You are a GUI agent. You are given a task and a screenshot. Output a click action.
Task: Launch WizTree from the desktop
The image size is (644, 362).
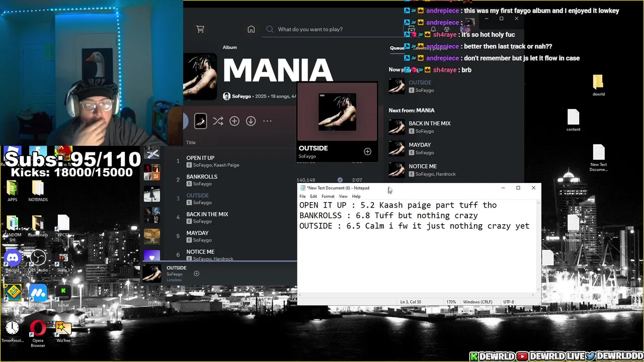point(63,332)
